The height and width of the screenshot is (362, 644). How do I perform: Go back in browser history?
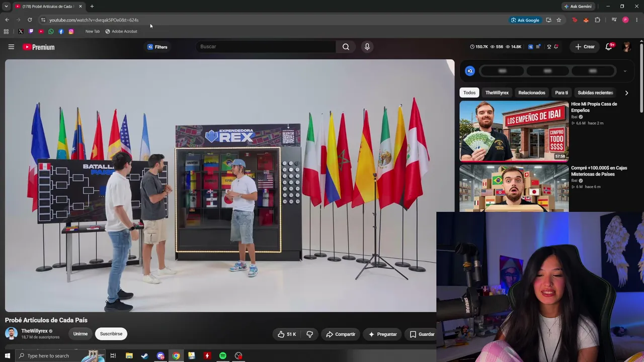coord(7,20)
